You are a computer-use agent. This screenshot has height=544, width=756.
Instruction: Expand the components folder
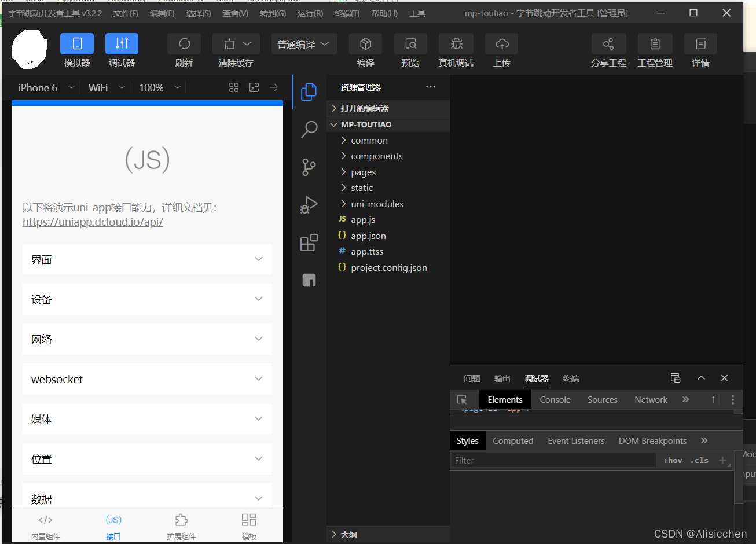point(388,156)
